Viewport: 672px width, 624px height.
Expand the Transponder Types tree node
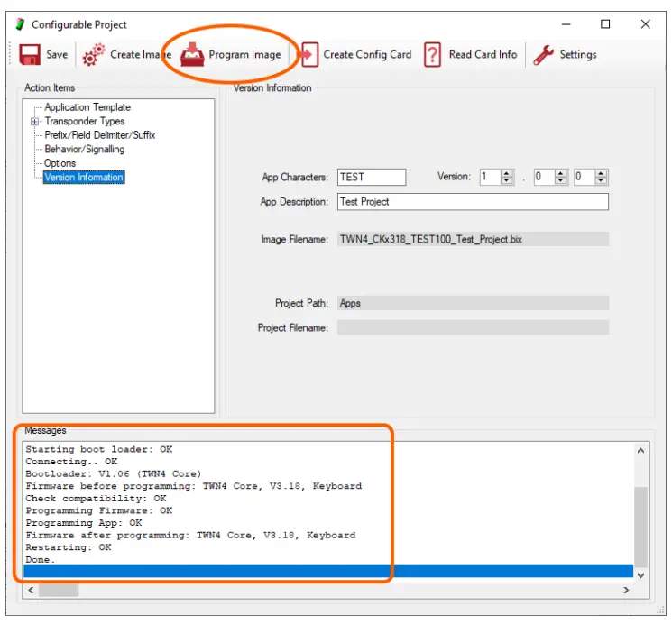pos(34,122)
